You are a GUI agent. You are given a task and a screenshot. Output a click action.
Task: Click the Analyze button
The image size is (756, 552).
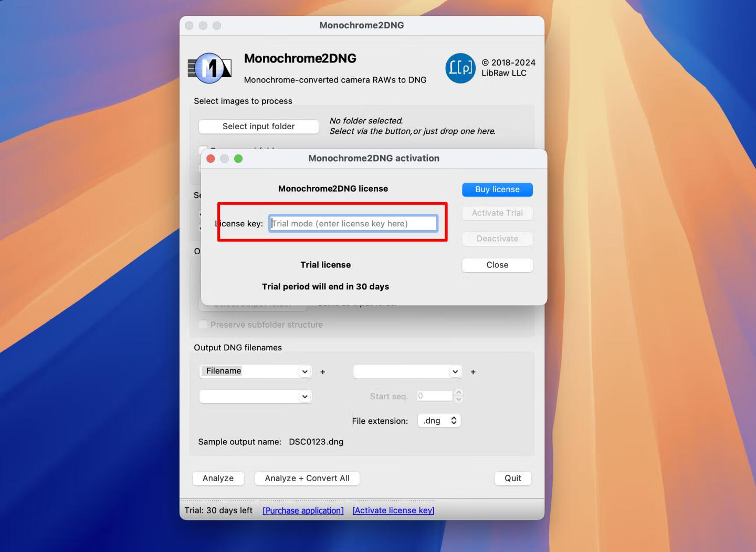pyautogui.click(x=218, y=478)
